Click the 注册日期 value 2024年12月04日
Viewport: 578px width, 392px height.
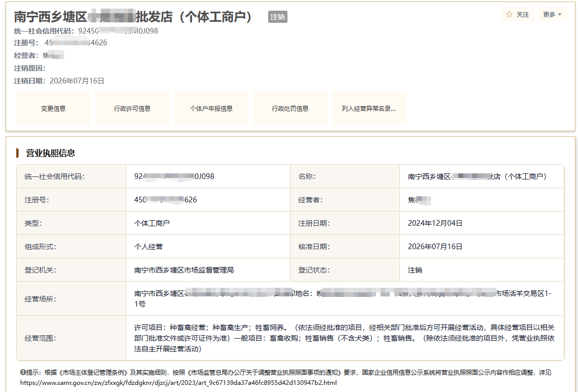coord(435,223)
